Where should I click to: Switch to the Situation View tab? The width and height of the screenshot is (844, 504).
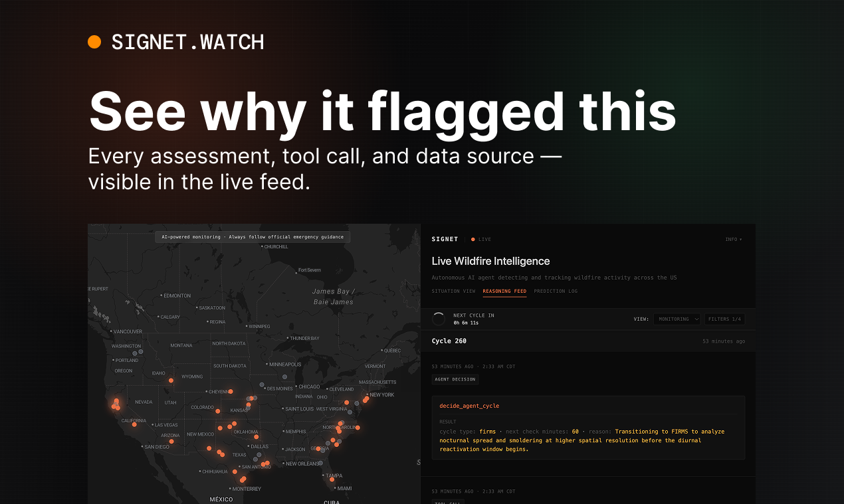pyautogui.click(x=453, y=291)
